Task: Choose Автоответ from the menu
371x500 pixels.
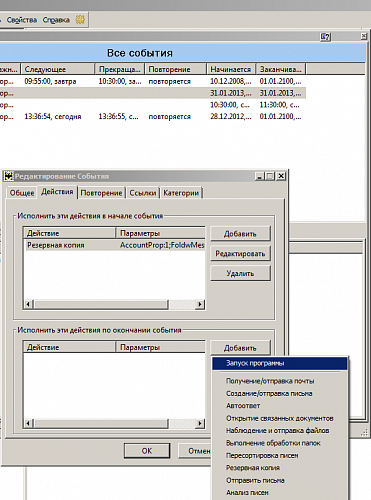Action: click(x=280, y=406)
